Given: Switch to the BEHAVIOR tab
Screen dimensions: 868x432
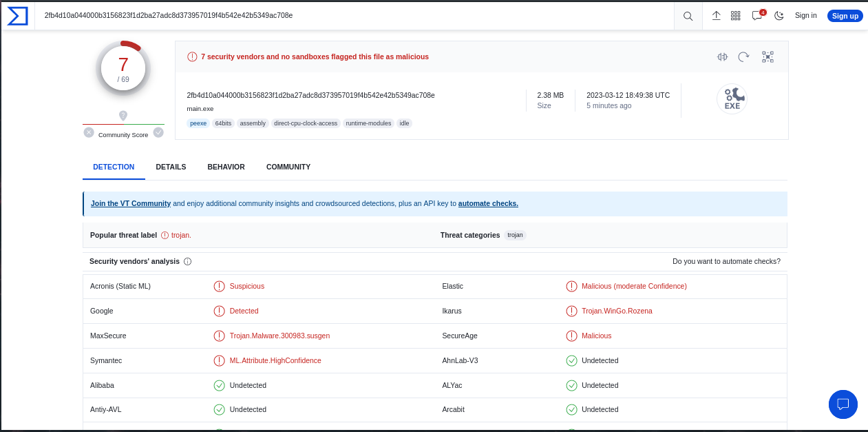Looking at the screenshot, I should [x=226, y=167].
